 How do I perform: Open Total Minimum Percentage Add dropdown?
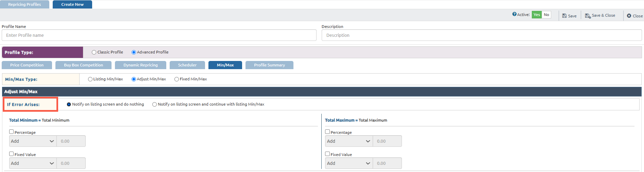point(33,141)
